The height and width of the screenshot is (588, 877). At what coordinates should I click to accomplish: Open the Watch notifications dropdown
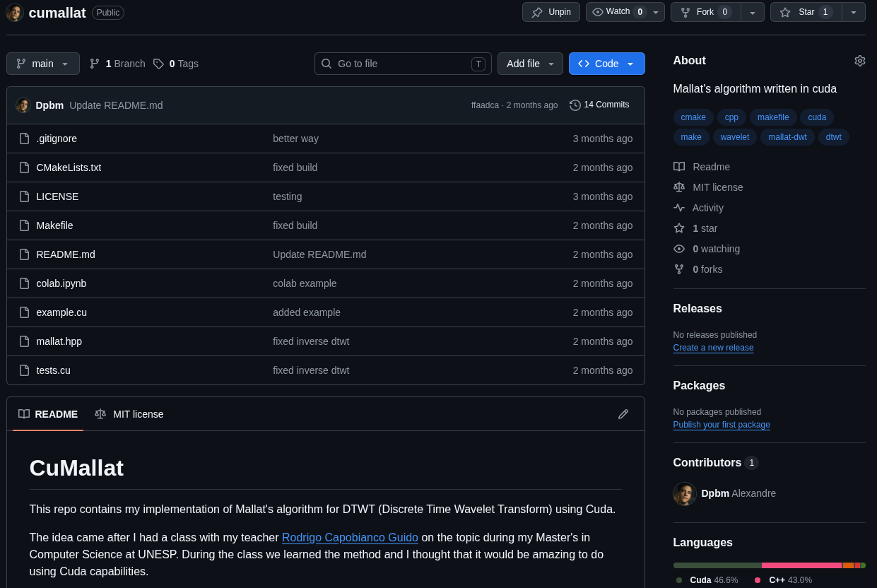625,12
